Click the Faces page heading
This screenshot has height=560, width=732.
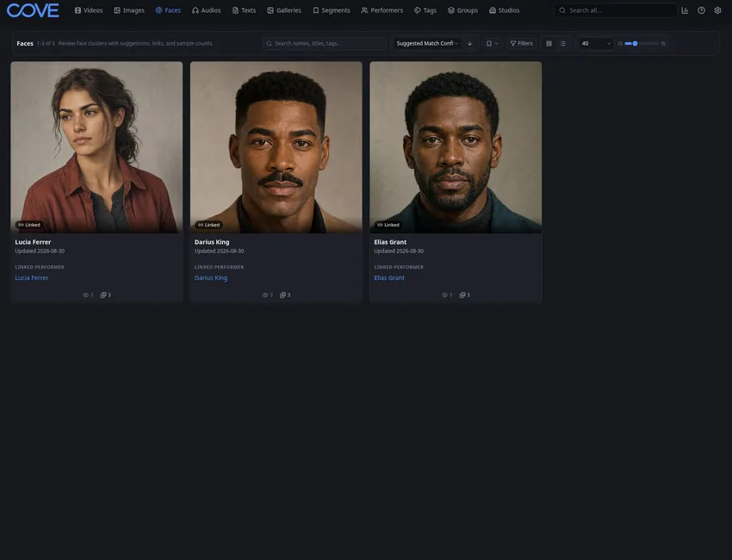(x=25, y=43)
